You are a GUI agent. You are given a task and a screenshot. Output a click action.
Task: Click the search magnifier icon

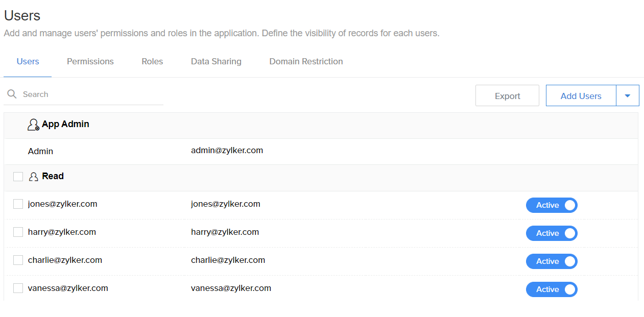pyautogui.click(x=11, y=94)
